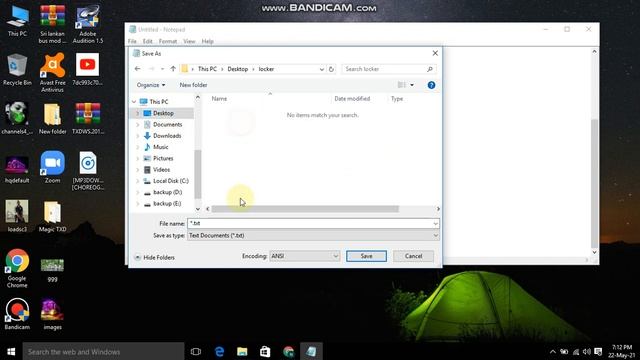Image resolution: width=640 pixels, height=360 pixels.
Task: Select Downloads in the navigation tree
Action: [167, 136]
